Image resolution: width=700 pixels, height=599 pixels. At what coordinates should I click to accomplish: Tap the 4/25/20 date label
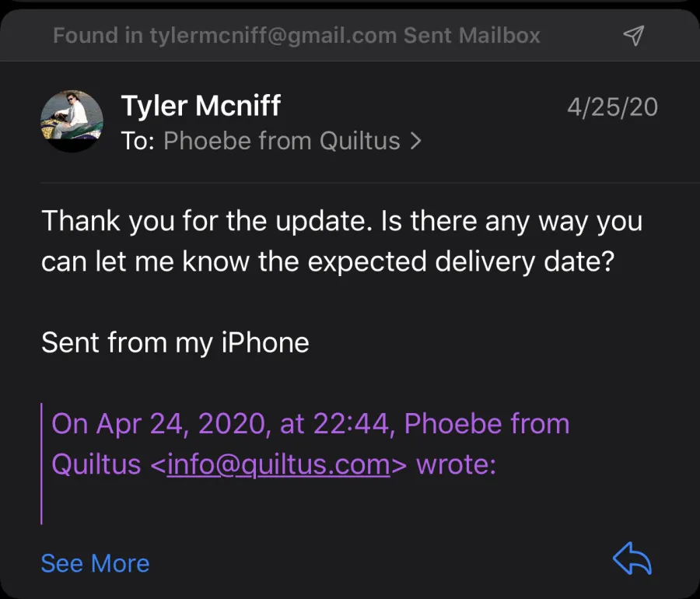coord(613,107)
